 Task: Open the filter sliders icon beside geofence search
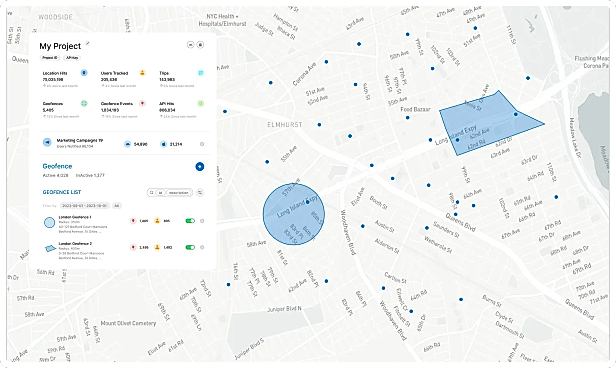(x=200, y=192)
